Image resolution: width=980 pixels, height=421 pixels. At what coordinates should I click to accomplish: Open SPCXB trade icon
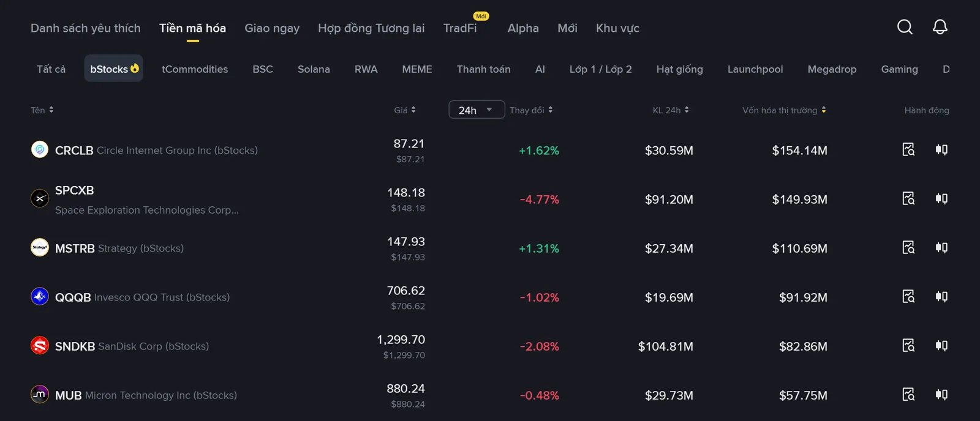[941, 199]
